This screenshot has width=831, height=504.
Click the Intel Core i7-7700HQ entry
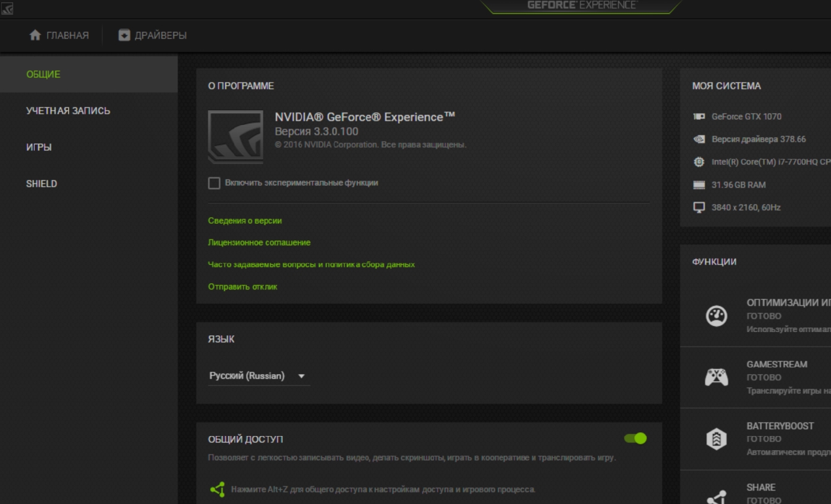(771, 162)
